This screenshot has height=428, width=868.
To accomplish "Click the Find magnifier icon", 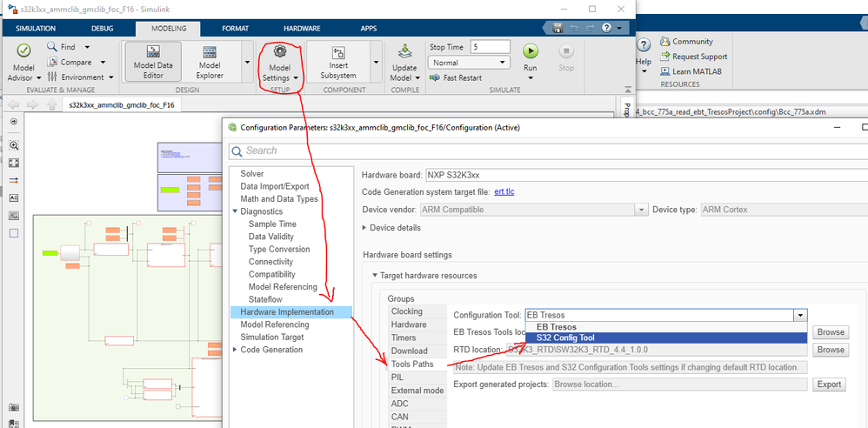I will point(52,47).
